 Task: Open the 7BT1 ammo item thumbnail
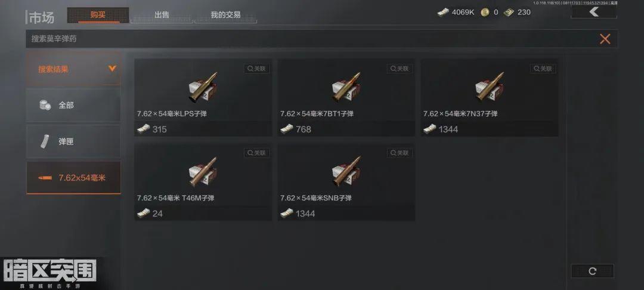(x=346, y=88)
